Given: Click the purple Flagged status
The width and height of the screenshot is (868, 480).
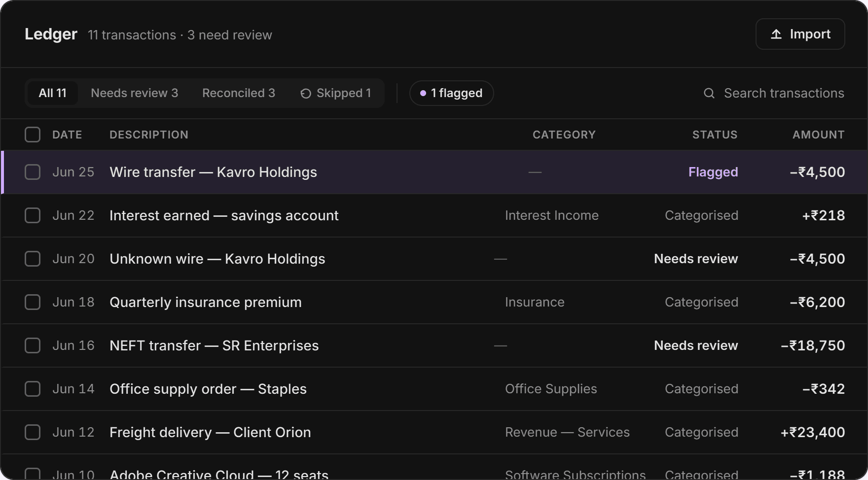Looking at the screenshot, I should coord(713,172).
